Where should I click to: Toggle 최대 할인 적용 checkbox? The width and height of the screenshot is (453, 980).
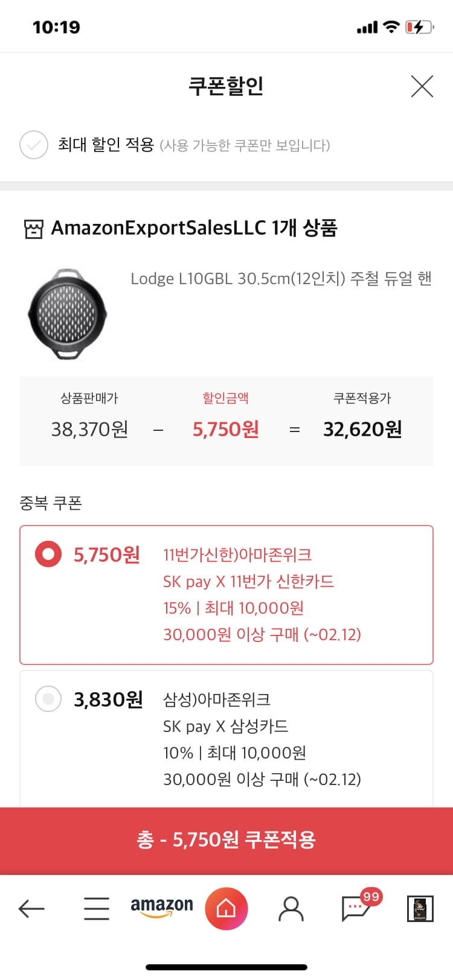(34, 145)
